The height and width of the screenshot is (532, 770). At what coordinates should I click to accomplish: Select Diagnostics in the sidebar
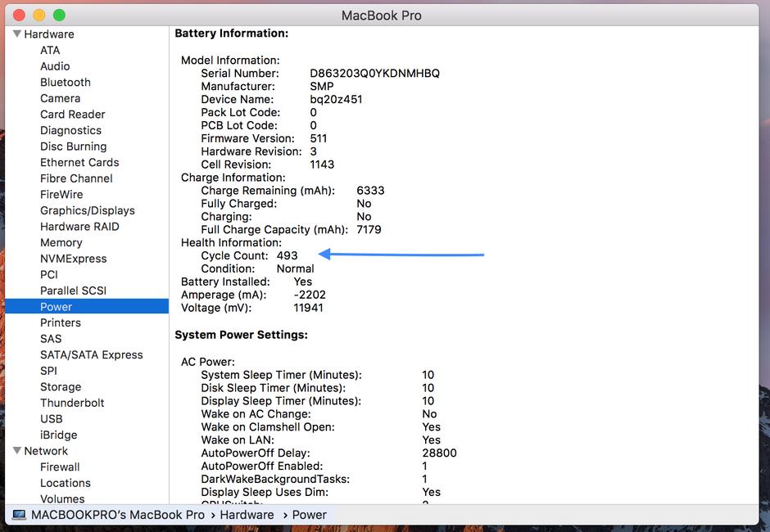coord(70,130)
